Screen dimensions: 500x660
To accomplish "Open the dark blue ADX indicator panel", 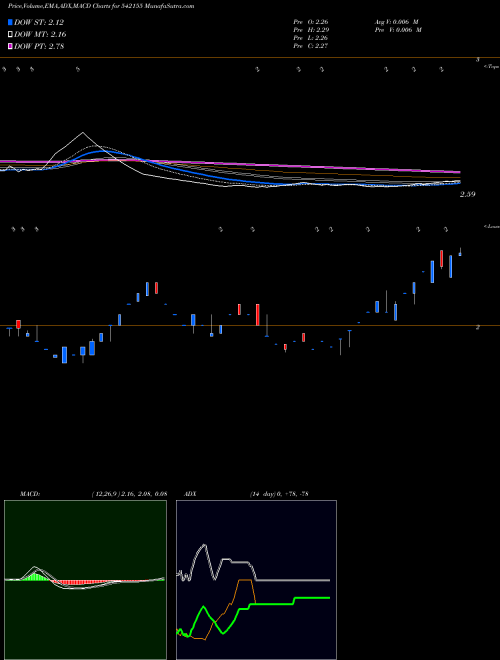I will coord(256,580).
